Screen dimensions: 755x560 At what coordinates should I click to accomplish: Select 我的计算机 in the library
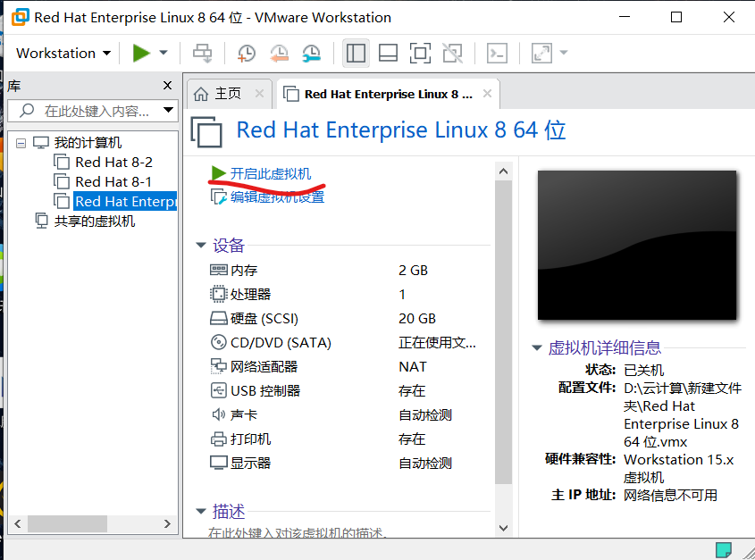(88, 143)
